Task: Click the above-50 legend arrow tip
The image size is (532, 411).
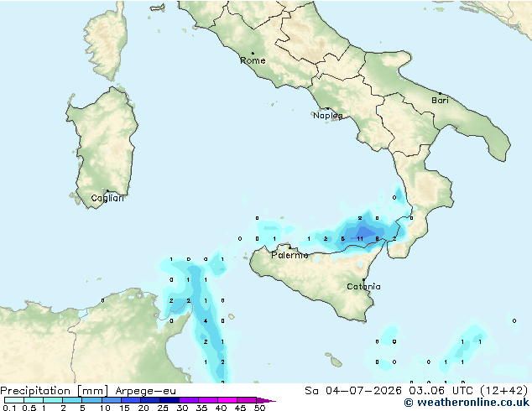Action: [266, 400]
